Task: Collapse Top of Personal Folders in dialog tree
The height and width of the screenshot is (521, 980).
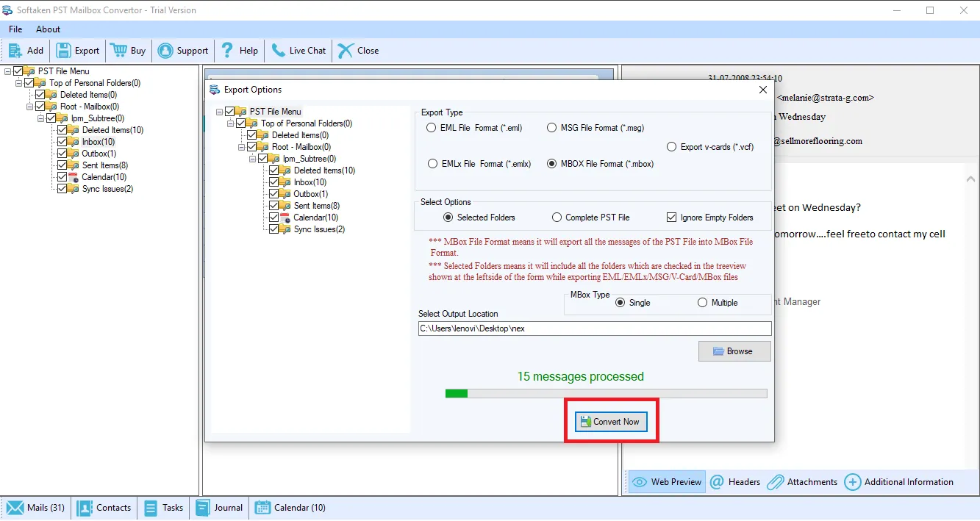Action: 231,123
